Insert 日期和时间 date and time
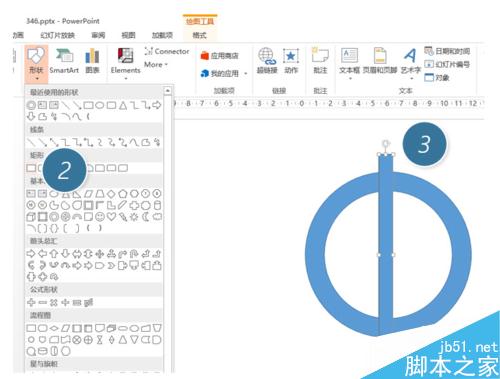Image resolution: width=500 pixels, height=379 pixels. pos(447,51)
